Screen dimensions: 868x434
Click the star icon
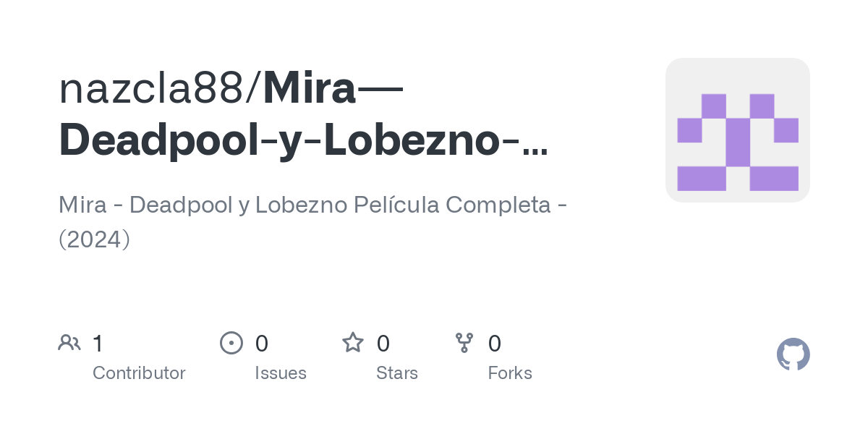[352, 342]
